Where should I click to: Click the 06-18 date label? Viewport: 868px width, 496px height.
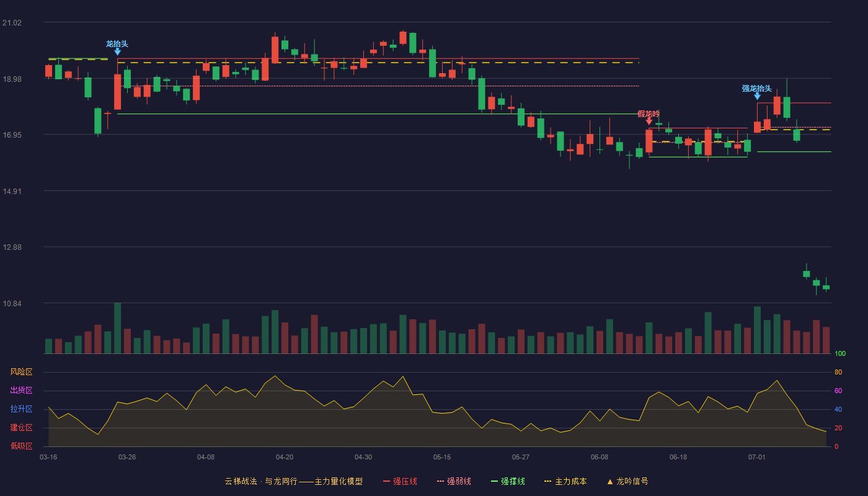[678, 457]
